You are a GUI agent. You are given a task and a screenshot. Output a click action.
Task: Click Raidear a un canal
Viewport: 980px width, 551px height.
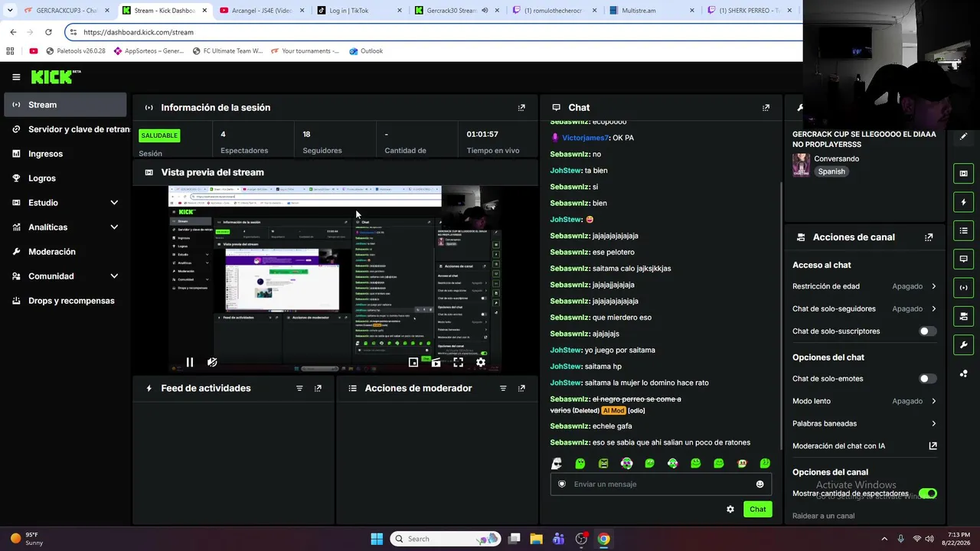[823, 516]
